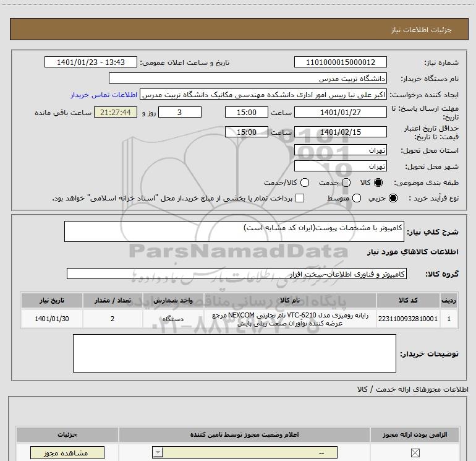Click the اطلاعات مجوزهای ارائه خدمت heading
Image resolution: width=476 pixels, height=461 pixels.
(413, 389)
